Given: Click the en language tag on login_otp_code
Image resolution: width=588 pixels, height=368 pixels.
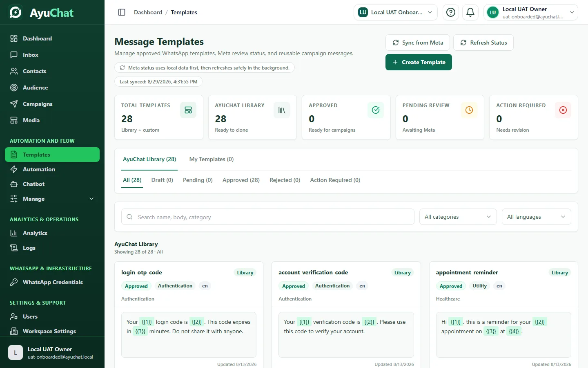Looking at the screenshot, I should point(205,286).
